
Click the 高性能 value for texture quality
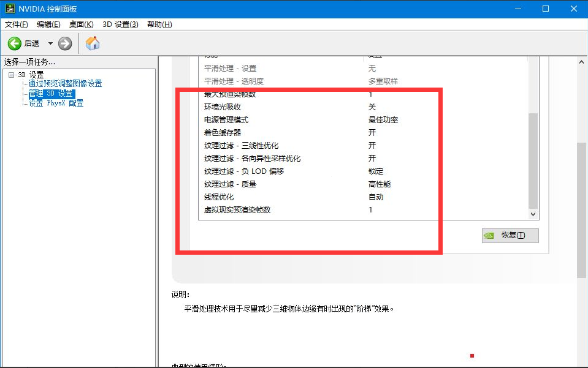click(x=379, y=184)
